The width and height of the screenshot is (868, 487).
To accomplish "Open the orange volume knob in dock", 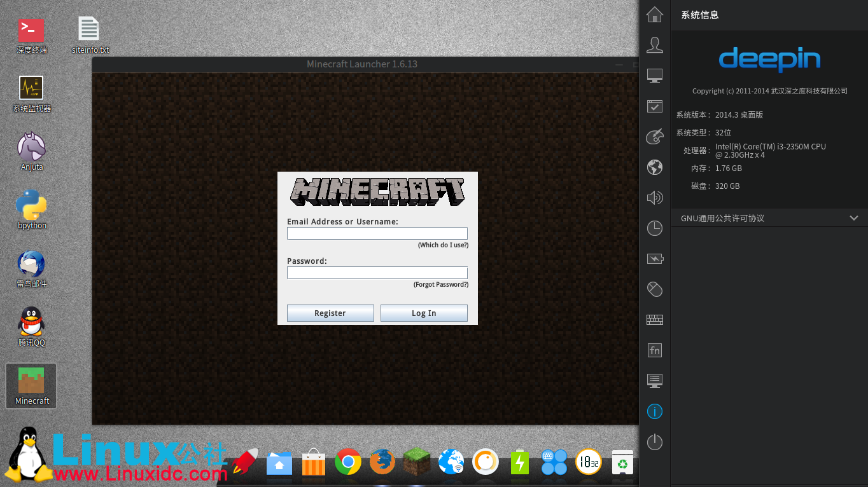I will click(x=486, y=462).
